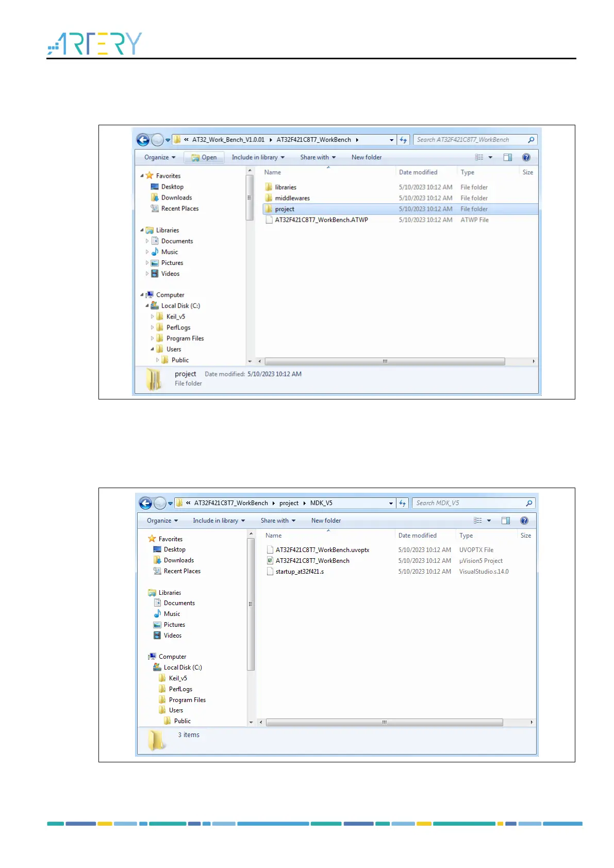Click change view icon in upper Explorer toolbar
This screenshot has width=614, height=868.
pyautogui.click(x=479, y=157)
